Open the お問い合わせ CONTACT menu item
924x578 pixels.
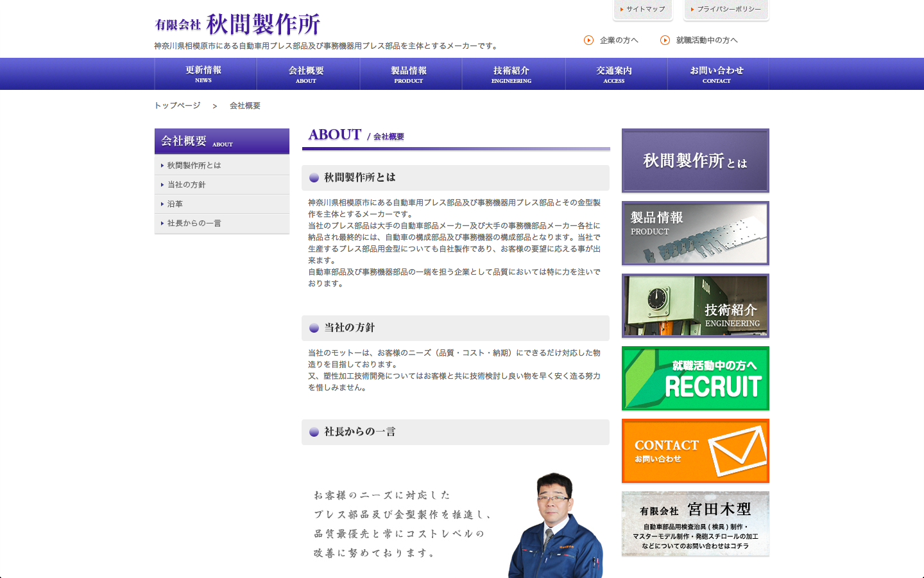tap(718, 74)
